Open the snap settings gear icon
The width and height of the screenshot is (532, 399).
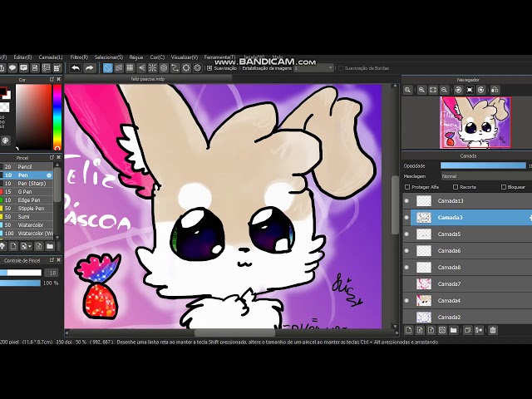click(197, 68)
